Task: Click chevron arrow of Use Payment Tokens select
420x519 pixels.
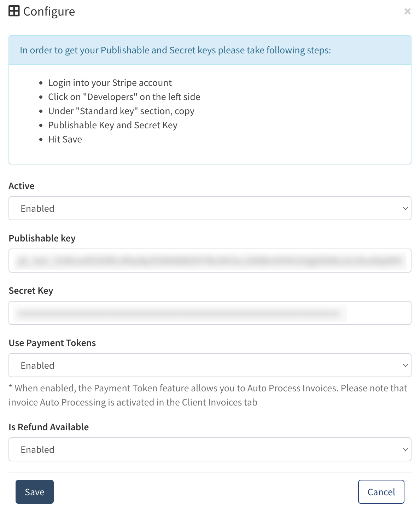Action: click(405, 365)
